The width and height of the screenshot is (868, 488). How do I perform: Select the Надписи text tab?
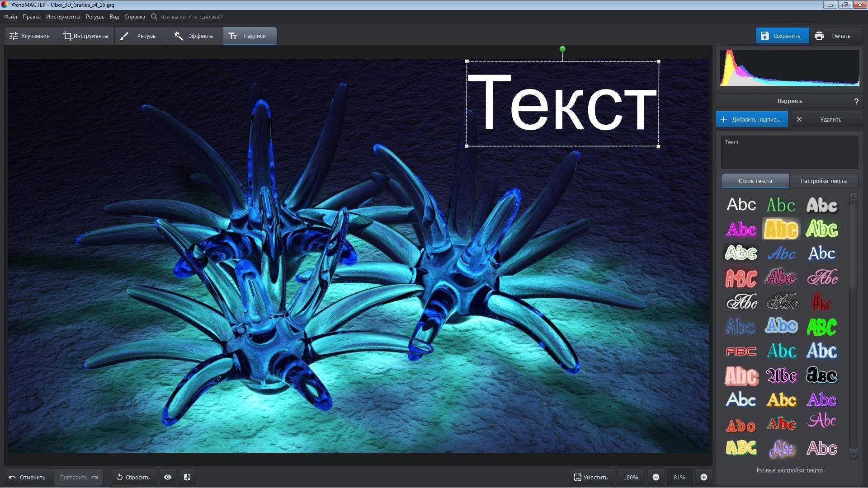(250, 36)
